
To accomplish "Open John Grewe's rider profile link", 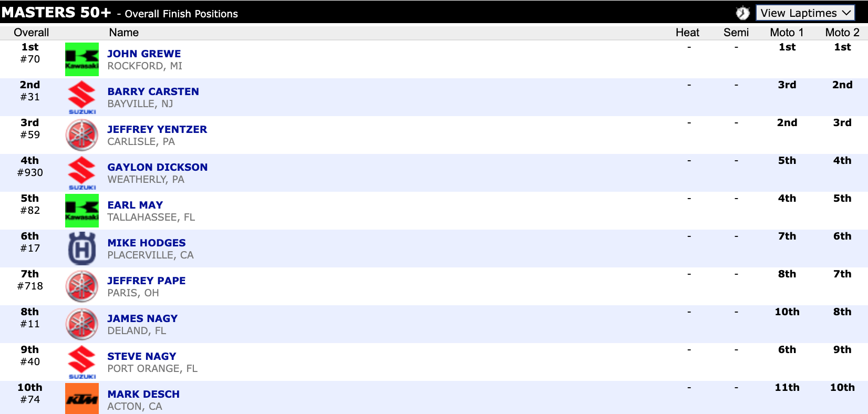I will 144,54.
